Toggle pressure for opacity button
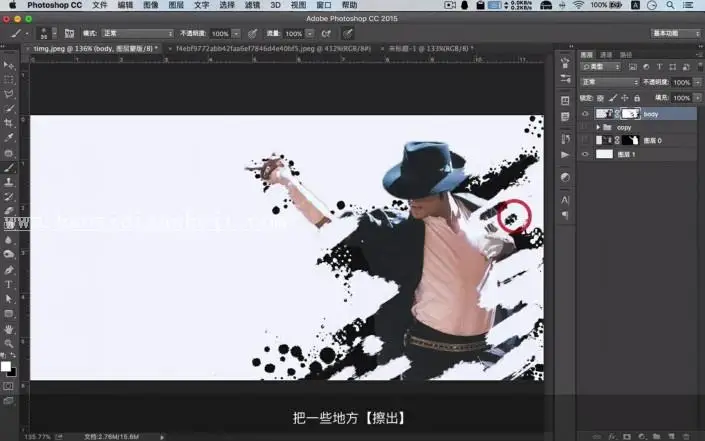This screenshot has width=705, height=441. (253, 34)
